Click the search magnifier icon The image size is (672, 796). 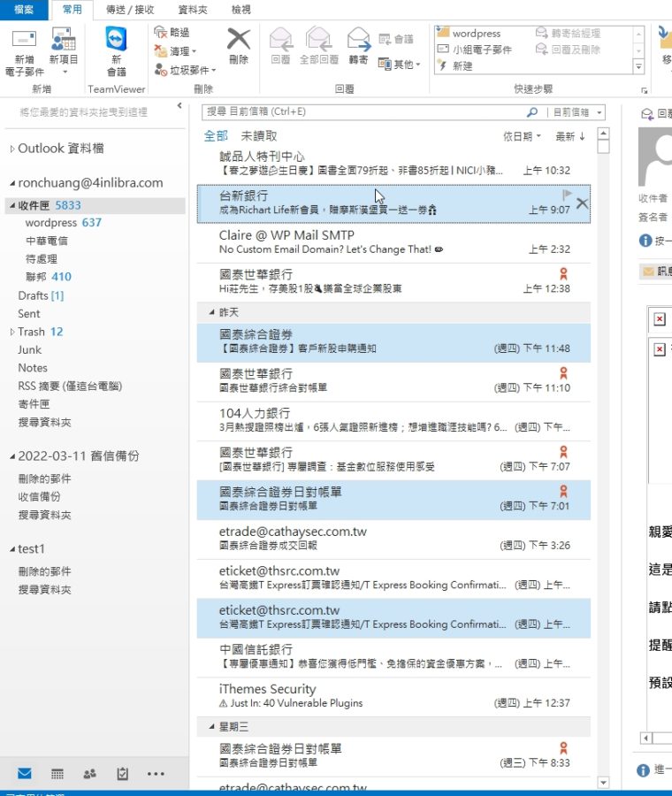click(532, 112)
